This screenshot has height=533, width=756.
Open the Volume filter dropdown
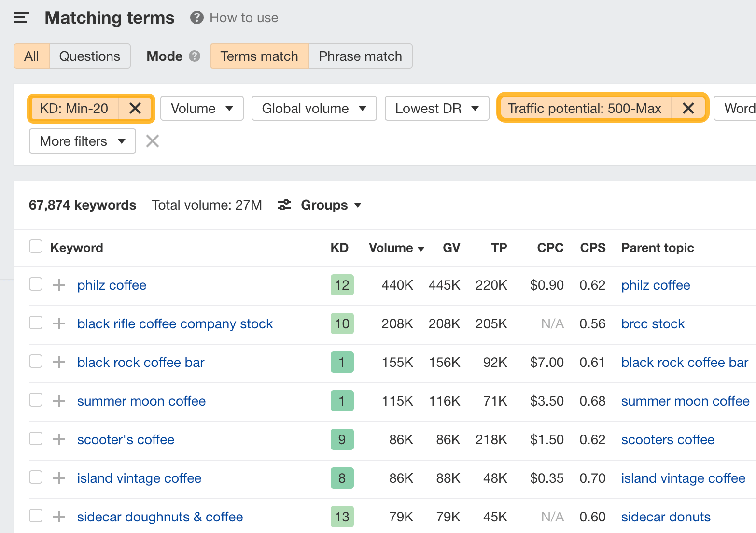202,108
